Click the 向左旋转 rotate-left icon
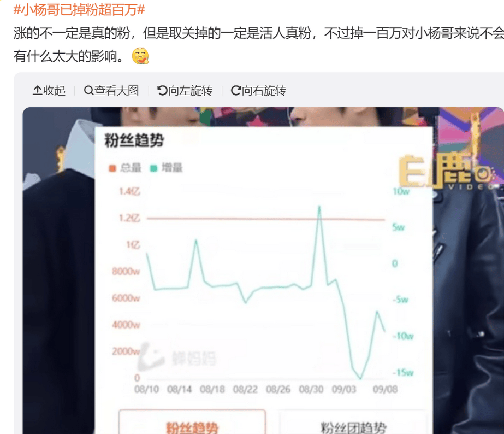The image size is (504, 434). (x=162, y=91)
